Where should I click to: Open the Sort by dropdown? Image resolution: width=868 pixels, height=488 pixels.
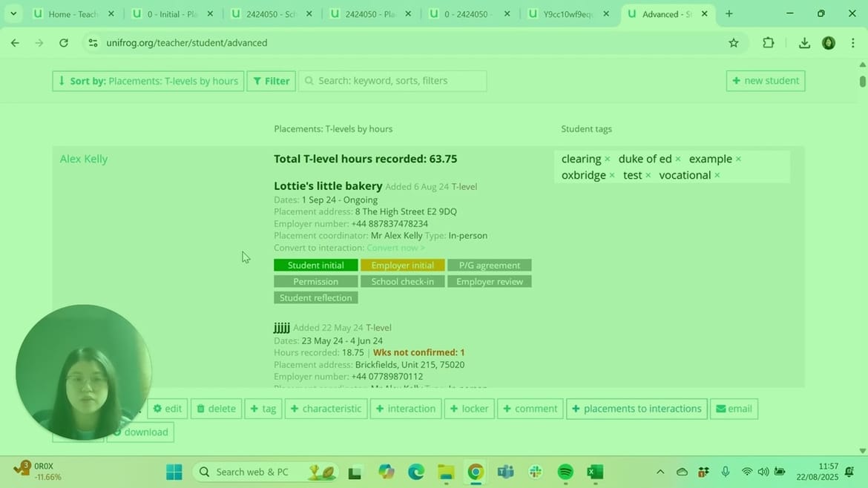148,81
